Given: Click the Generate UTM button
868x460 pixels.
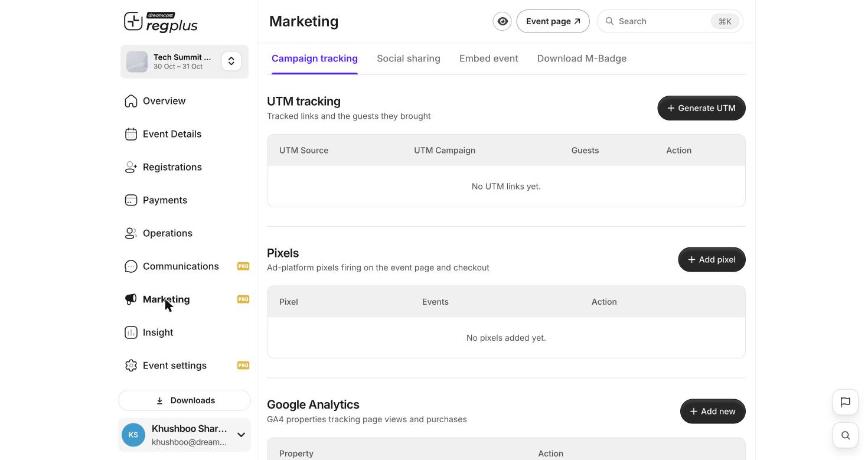Looking at the screenshot, I should point(701,108).
